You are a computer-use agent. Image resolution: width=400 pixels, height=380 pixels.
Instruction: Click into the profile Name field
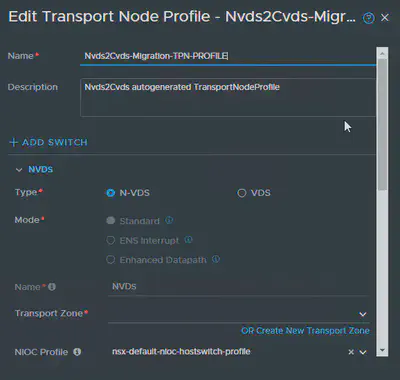[228, 56]
